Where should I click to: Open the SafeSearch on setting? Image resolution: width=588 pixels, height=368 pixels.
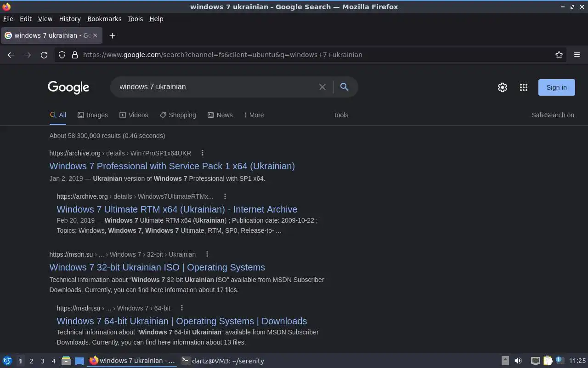(553, 115)
